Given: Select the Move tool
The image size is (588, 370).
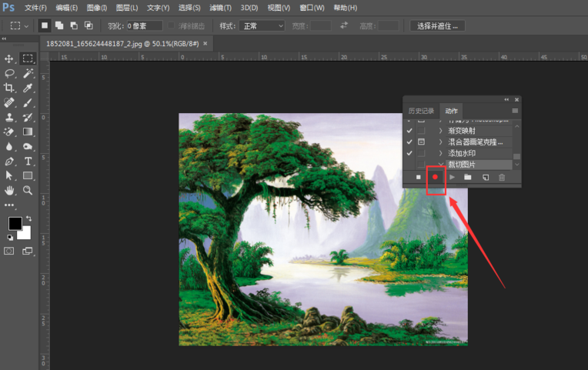Looking at the screenshot, I should (9, 58).
